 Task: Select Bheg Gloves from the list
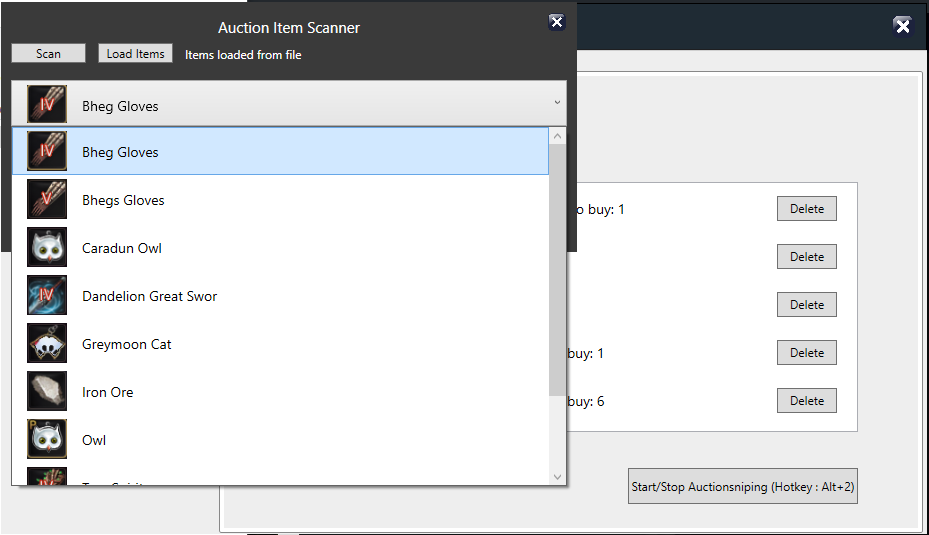(280, 151)
